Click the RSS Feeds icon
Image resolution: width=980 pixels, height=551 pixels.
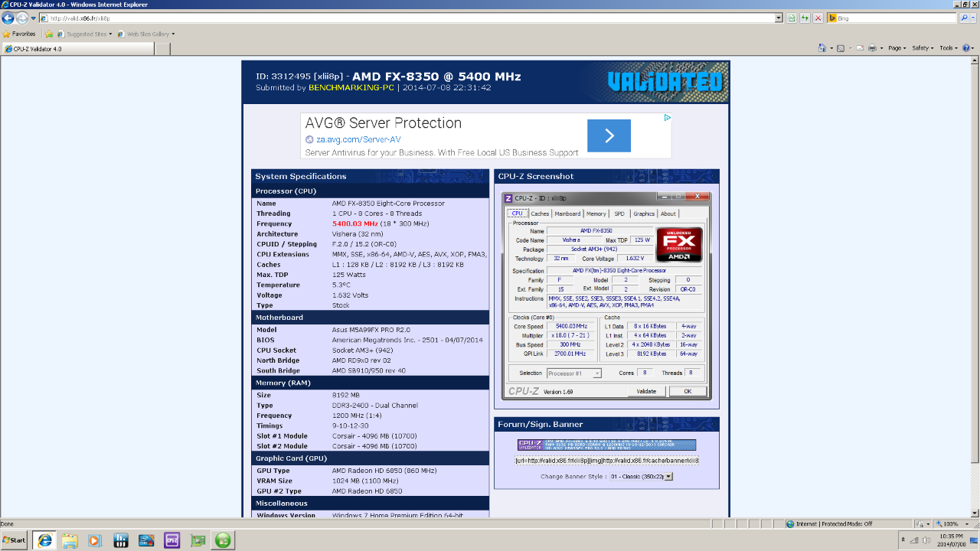point(840,47)
